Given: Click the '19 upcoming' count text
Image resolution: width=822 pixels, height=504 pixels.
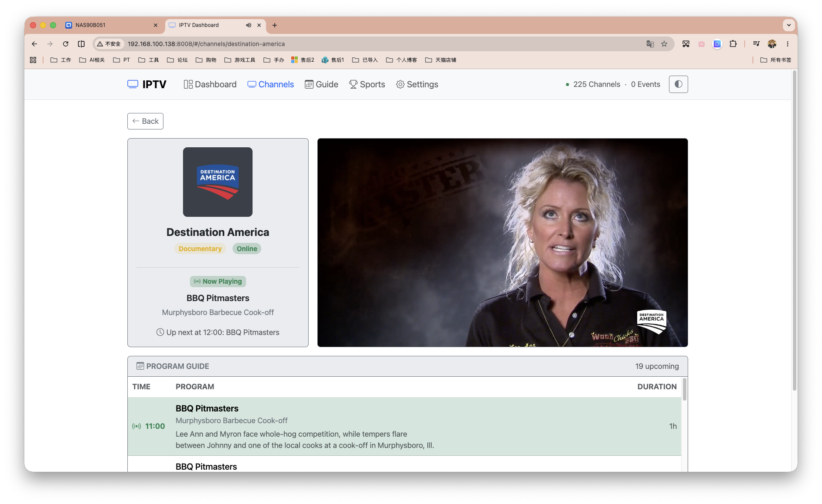Looking at the screenshot, I should pyautogui.click(x=657, y=366).
